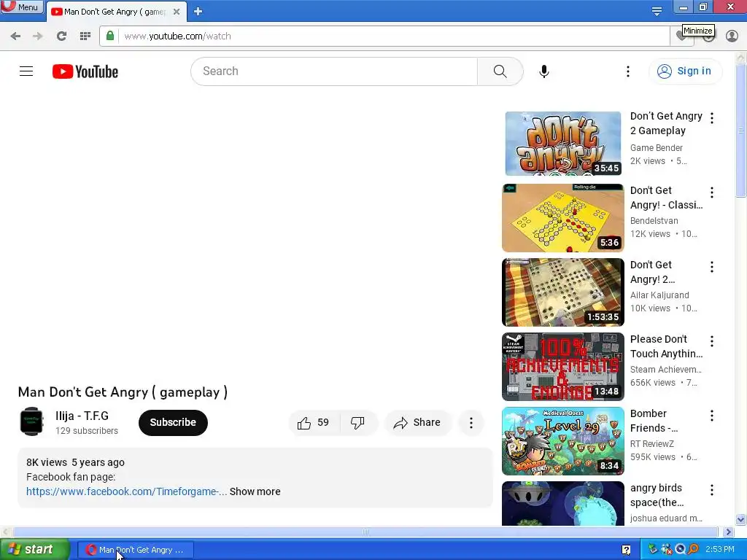Screen dimensions: 747x560
Task: Expand description with Show more
Action: (x=255, y=491)
